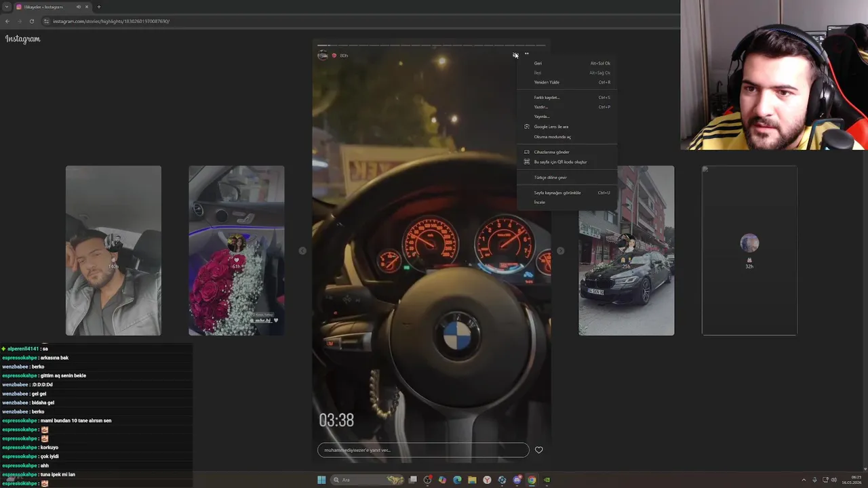Click the story progress bar at top
Viewport: 868px width, 488px height.
[x=431, y=45]
